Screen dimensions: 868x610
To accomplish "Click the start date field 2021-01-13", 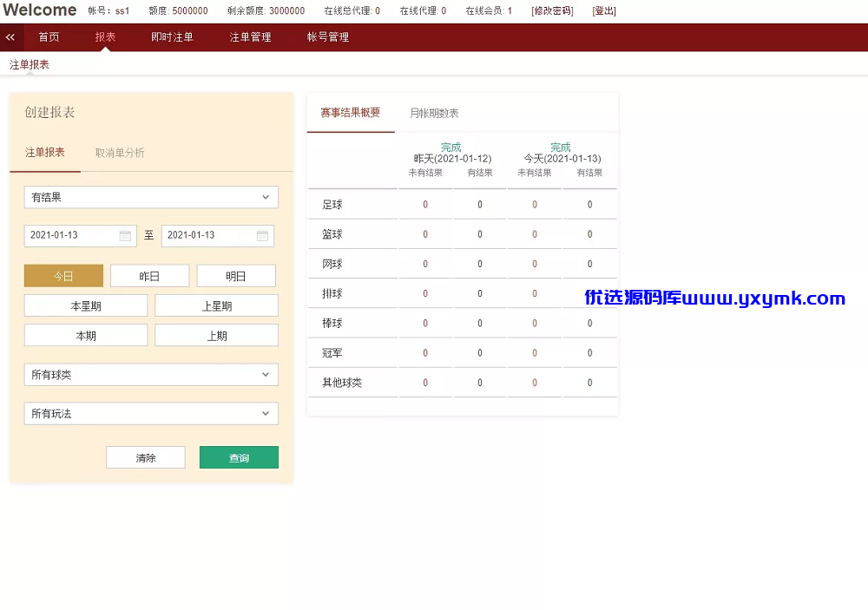I will [x=80, y=235].
